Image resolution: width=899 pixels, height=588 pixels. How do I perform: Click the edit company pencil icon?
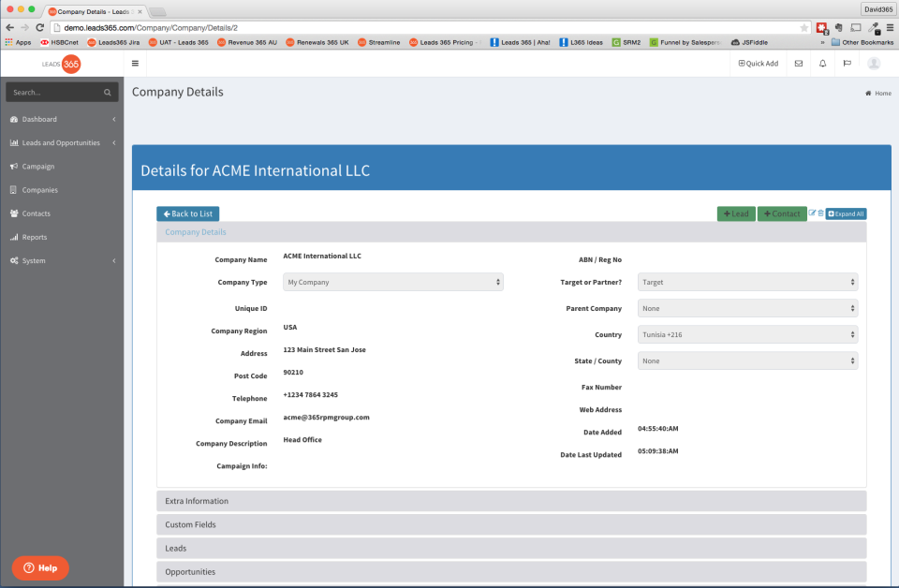[x=812, y=213]
